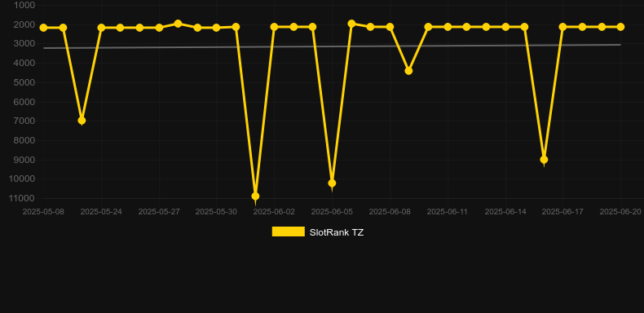Select the data point above 2025-06-02
Screen dimensions: 644x313
coord(275,27)
